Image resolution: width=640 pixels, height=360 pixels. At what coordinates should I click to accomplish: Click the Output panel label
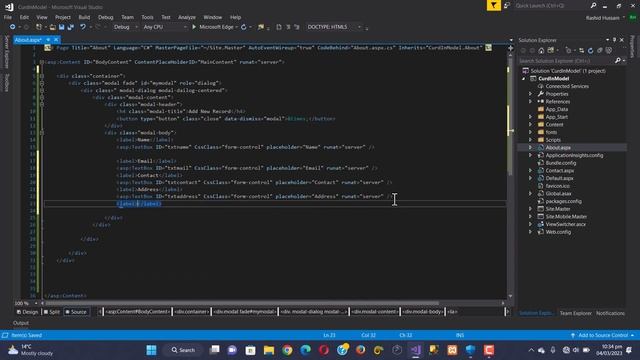pyautogui.click(x=21, y=323)
